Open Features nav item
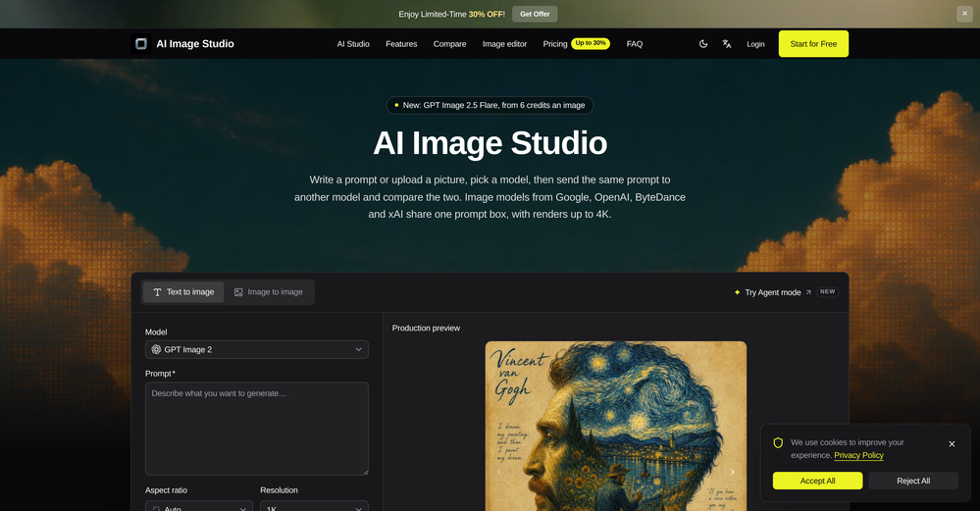Screen dimensions: 980x511 coord(401,44)
